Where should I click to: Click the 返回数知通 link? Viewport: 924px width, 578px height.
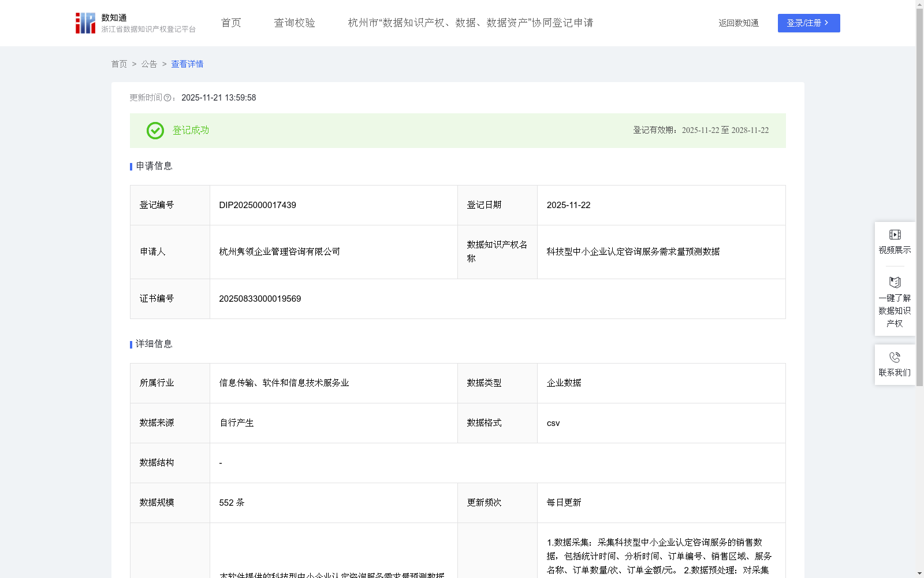coord(739,23)
